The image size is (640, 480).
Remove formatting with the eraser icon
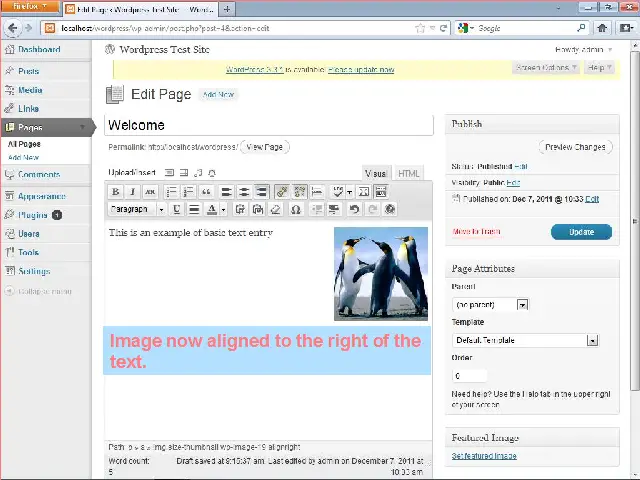click(276, 209)
